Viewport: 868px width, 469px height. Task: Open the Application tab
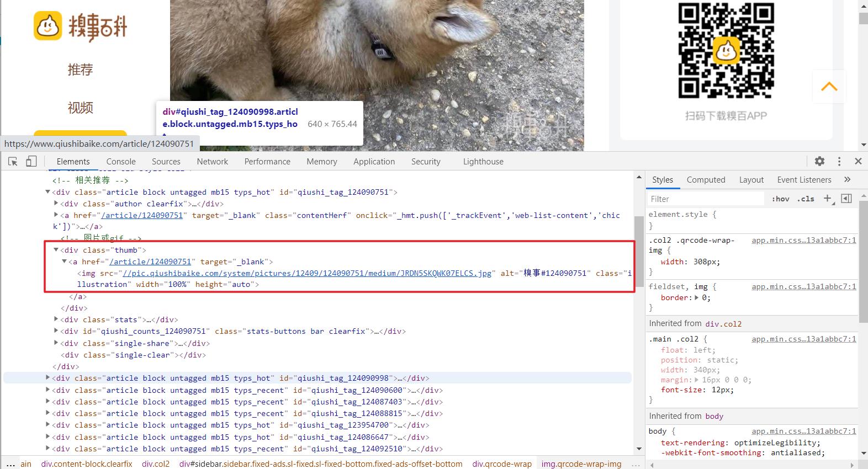click(x=374, y=162)
